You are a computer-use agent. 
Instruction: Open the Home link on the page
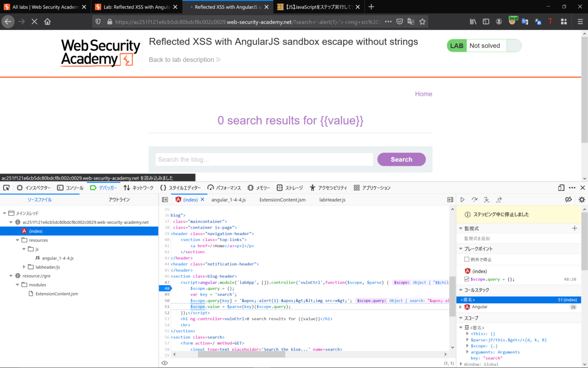click(424, 94)
